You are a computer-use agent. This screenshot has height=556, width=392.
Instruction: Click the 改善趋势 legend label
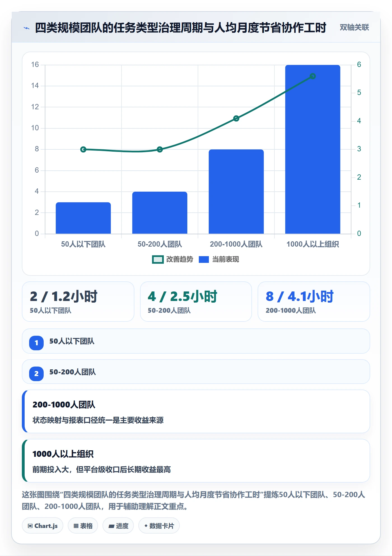[180, 260]
